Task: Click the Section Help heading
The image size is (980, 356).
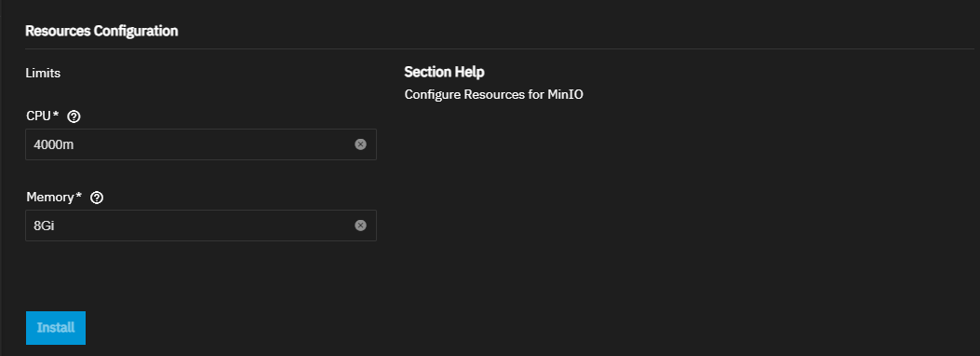Action: [x=444, y=72]
